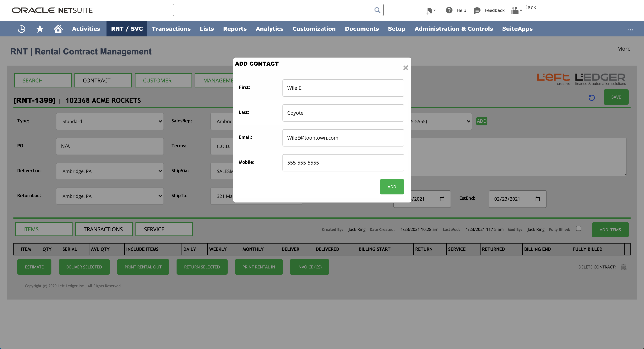Click the Left Ledger logo
644x349 pixels.
click(581, 79)
